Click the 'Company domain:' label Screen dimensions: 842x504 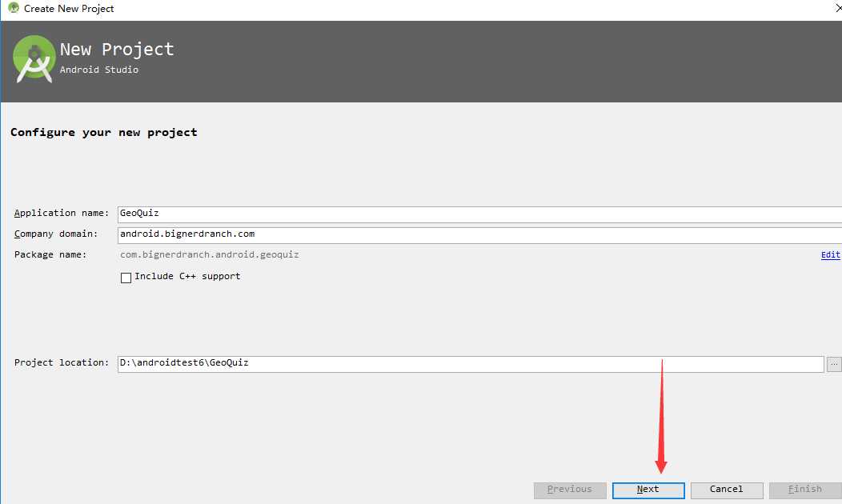(56, 234)
